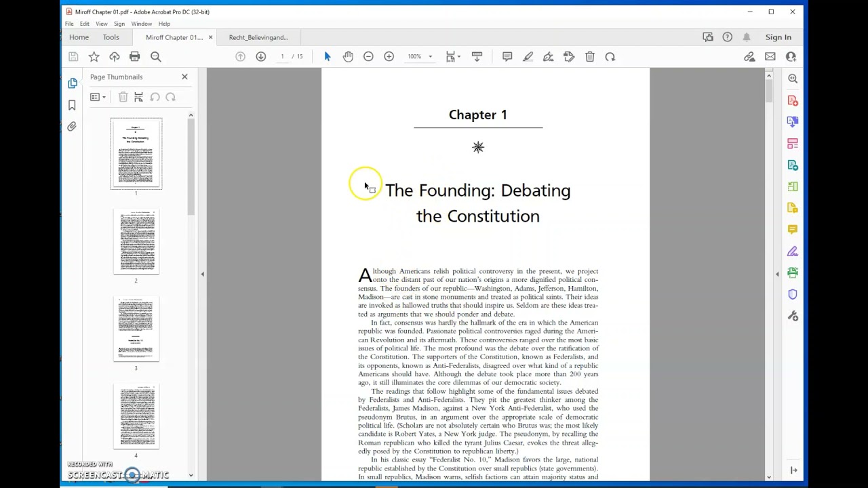Viewport: 868px width, 488px height.
Task: Open the Help menu
Action: [x=164, y=24]
